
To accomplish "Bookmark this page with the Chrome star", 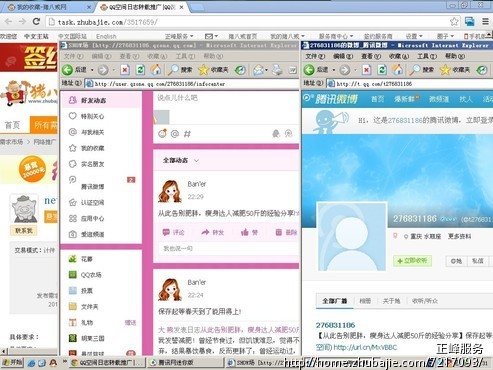I will [454, 22].
